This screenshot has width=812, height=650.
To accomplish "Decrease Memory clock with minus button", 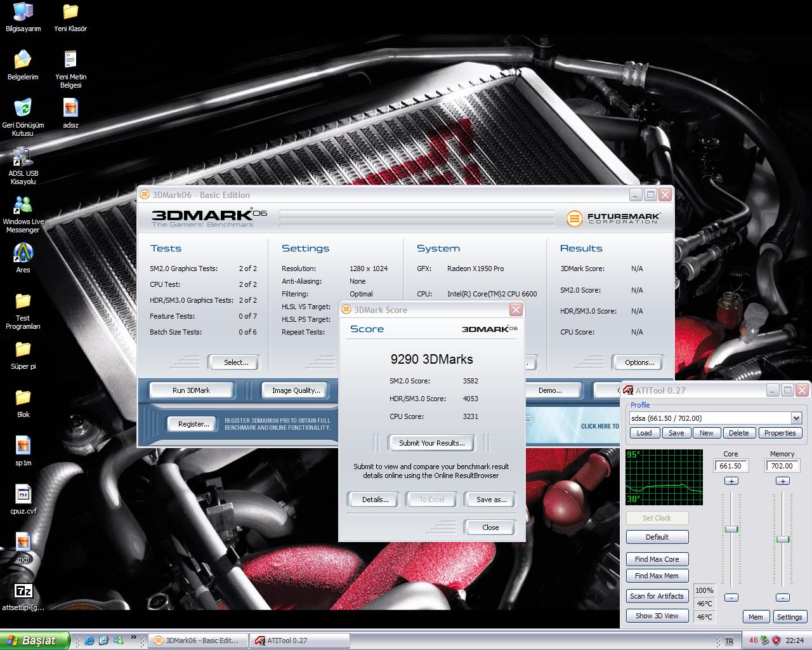I will [783, 597].
